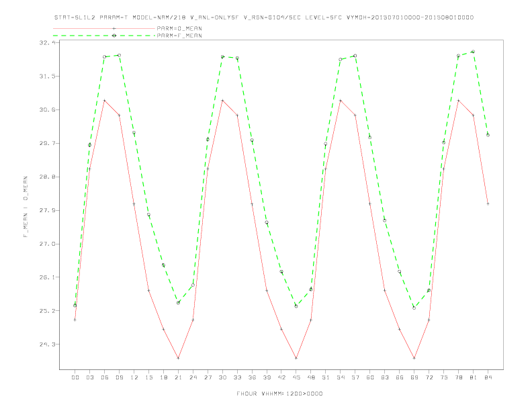Click the red O_MEAN plus marker at hour 54
The width and height of the screenshot is (532, 411).
pyautogui.click(x=341, y=101)
